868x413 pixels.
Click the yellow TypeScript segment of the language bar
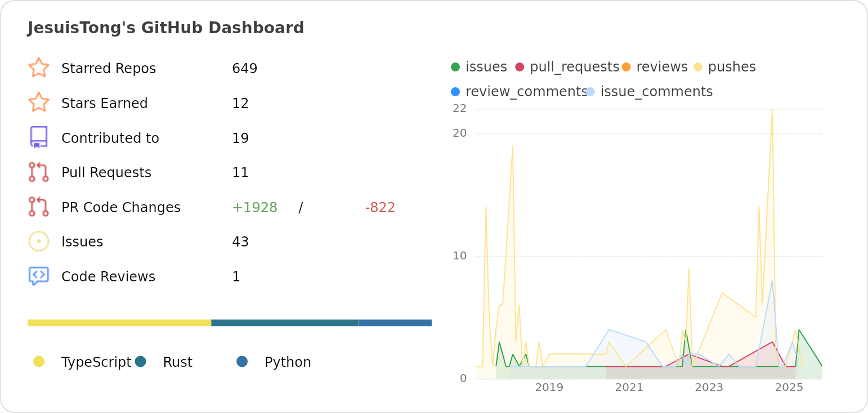click(118, 322)
